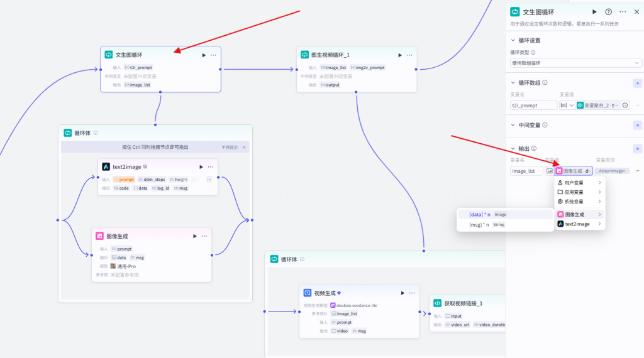Click the text2image node logo icon
The width and height of the screenshot is (644, 358).
(106, 166)
